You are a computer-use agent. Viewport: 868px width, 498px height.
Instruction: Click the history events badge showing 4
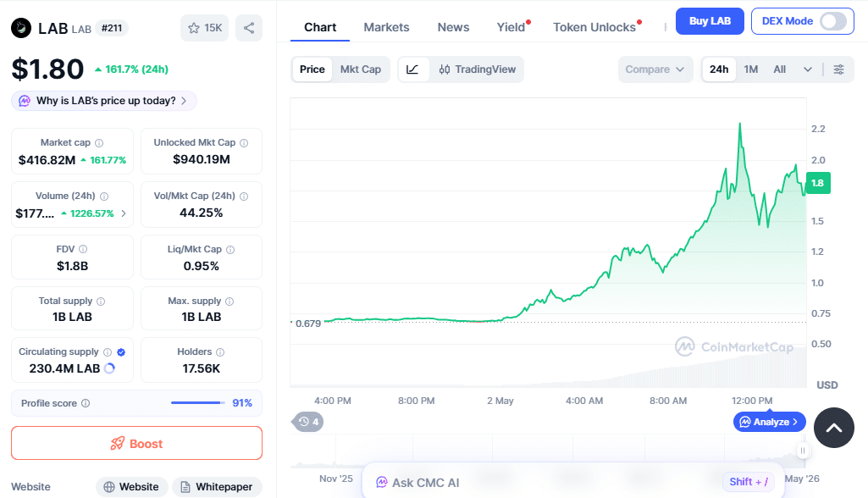click(308, 422)
